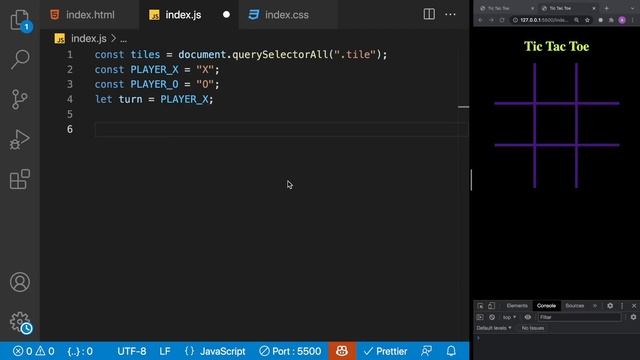The image size is (640, 360).
Task: Switch to the Sources DevTools tab
Action: [x=575, y=306]
